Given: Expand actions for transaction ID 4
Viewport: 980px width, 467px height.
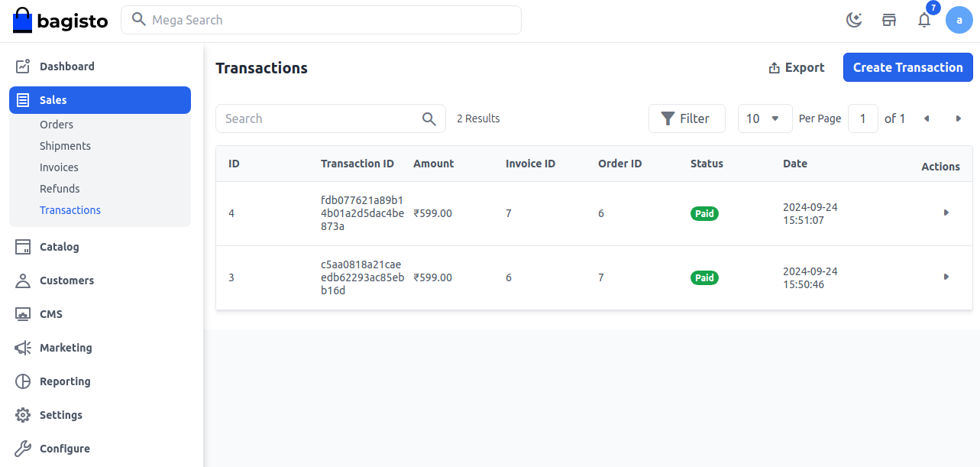Looking at the screenshot, I should point(946,212).
